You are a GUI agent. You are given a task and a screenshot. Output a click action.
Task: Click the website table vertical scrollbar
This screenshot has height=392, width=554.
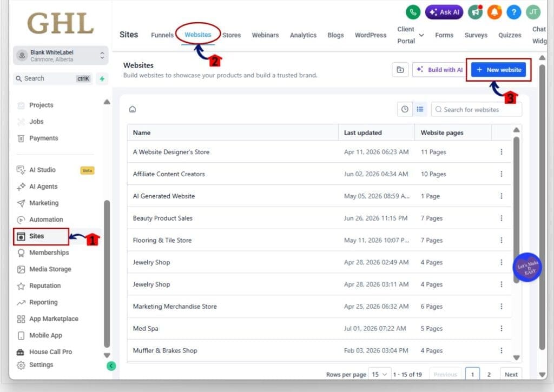point(516,210)
